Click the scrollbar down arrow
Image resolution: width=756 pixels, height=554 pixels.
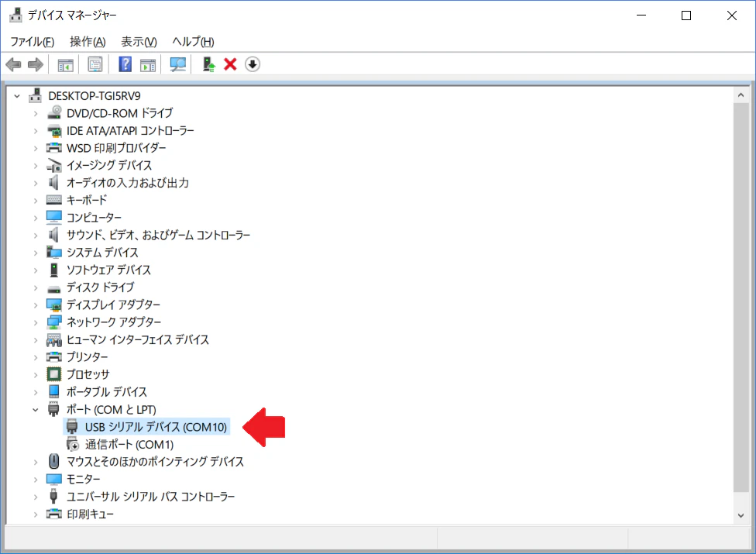pos(741,515)
